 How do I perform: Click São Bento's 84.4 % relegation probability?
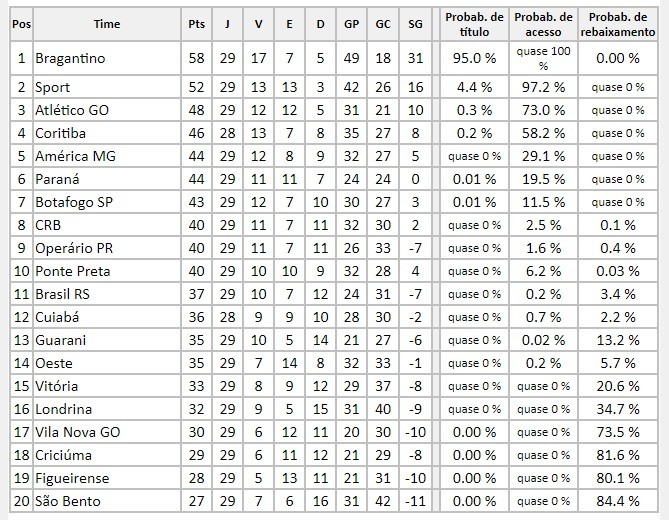click(x=618, y=501)
